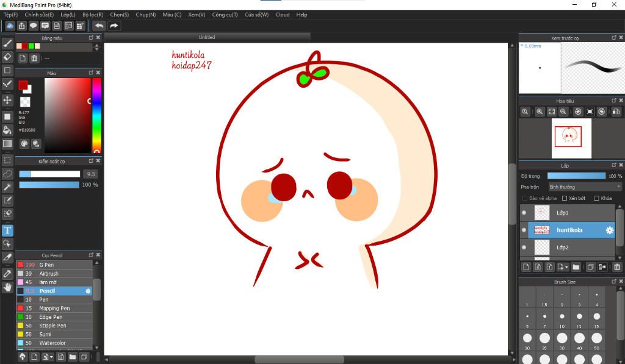Zoom out using navigator magnifier minus
Viewport: 625px width, 364px height.
pos(563,112)
